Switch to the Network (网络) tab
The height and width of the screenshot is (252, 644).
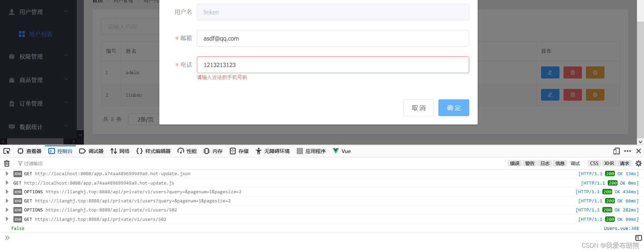click(x=120, y=151)
